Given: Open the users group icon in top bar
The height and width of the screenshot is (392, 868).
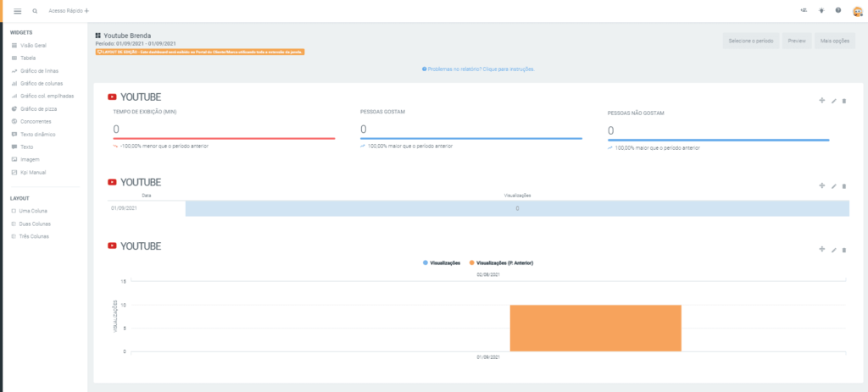Looking at the screenshot, I should click(x=804, y=10).
